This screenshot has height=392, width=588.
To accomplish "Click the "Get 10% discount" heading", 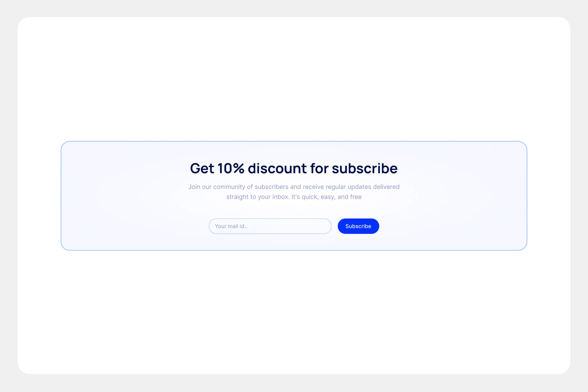I will pyautogui.click(x=293, y=169).
